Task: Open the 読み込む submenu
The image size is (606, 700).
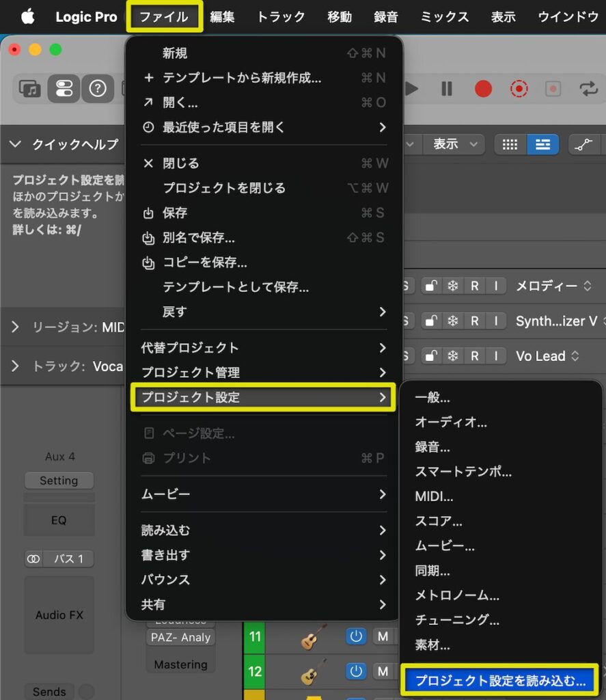Action: tap(263, 530)
